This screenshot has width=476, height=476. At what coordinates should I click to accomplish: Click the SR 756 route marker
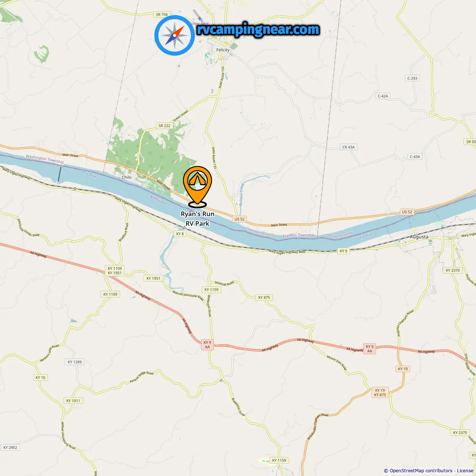point(162,15)
